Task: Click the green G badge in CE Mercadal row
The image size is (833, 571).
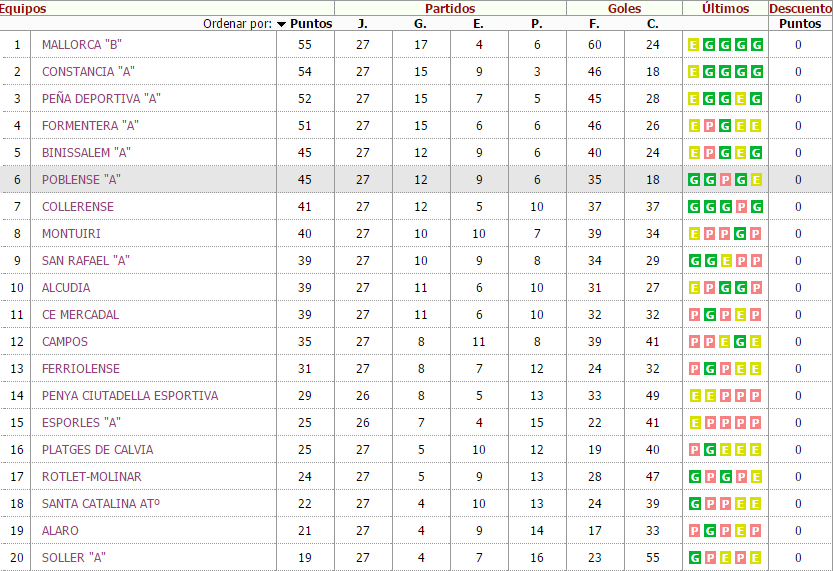Action: tap(709, 315)
